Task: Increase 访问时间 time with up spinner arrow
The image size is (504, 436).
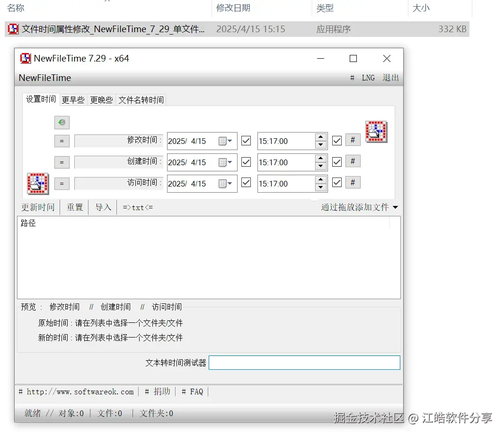Action: click(x=320, y=179)
